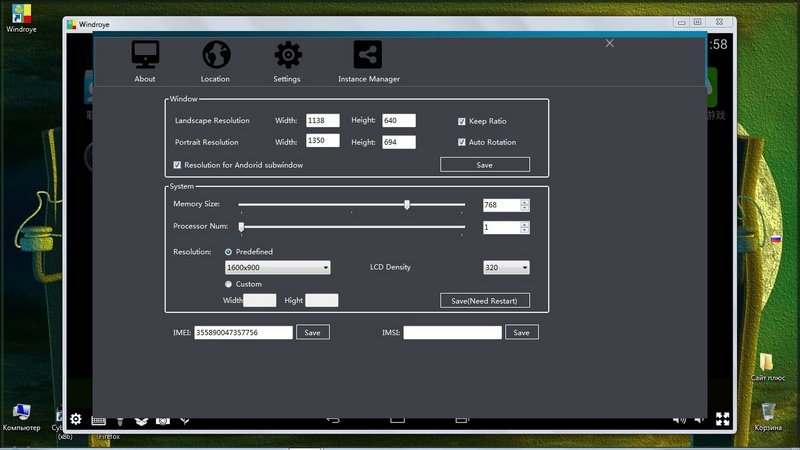Click the Custom Hight input box
The height and width of the screenshot is (450, 800).
tap(321, 301)
